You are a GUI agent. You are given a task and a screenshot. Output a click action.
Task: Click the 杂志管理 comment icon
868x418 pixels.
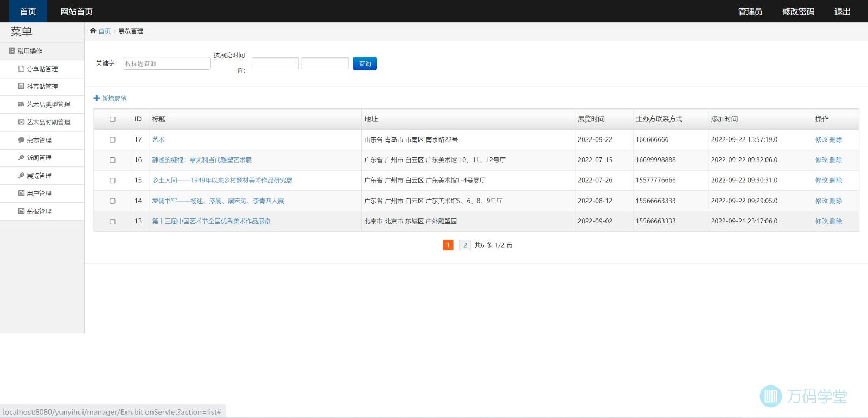(x=21, y=140)
